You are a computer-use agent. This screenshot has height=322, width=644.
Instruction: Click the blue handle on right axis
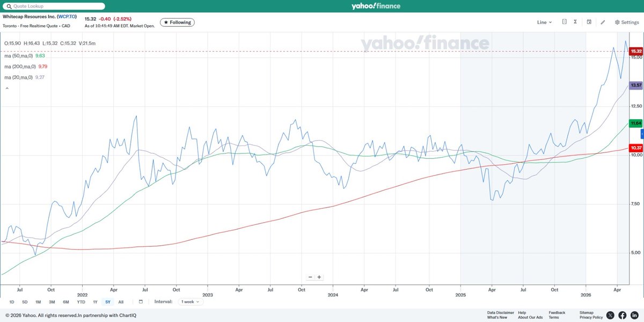(x=642, y=133)
